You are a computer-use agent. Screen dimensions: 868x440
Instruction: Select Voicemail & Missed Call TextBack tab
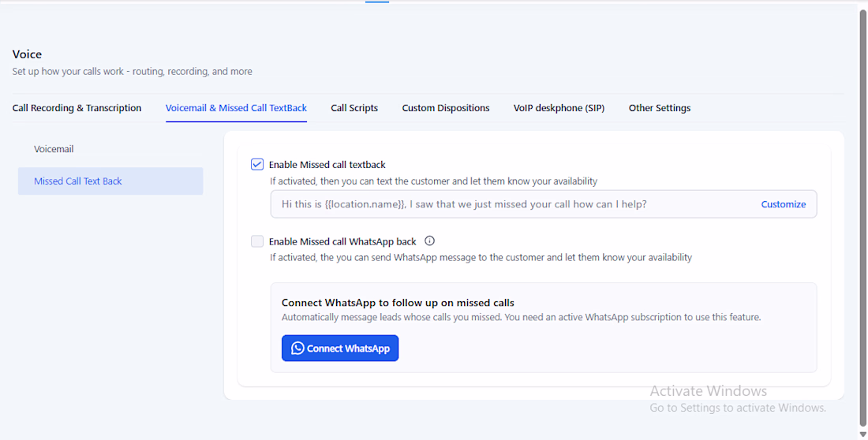pyautogui.click(x=237, y=108)
